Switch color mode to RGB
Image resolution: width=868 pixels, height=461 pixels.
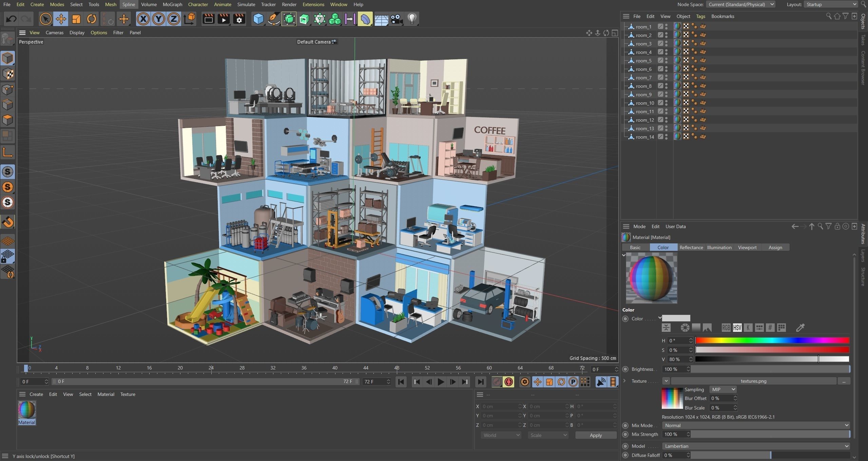[x=726, y=328]
